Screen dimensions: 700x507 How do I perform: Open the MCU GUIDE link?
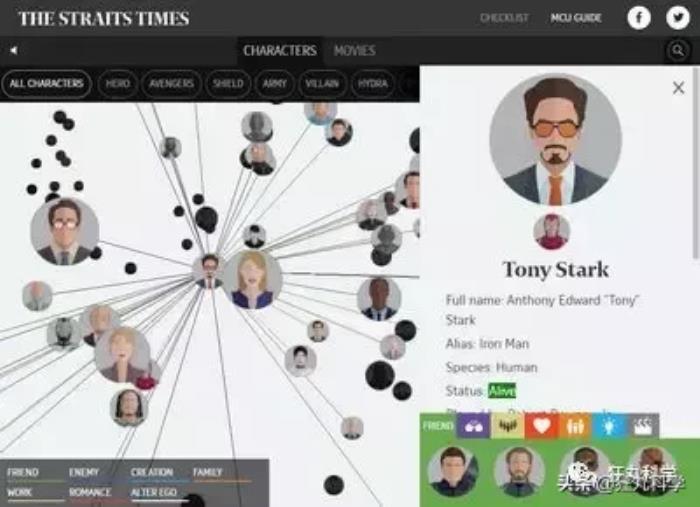[576, 18]
